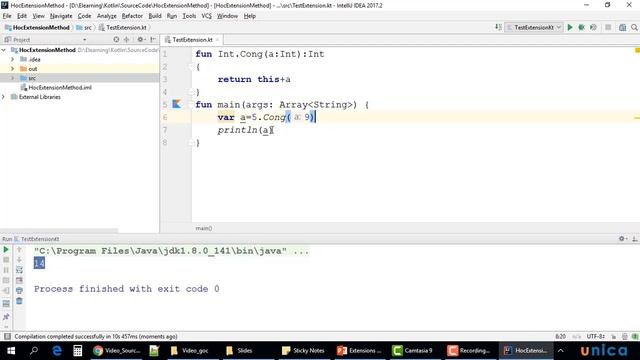Click the exit arrow icon in Run panel
This screenshot has width=640, height=360.
coord(6,291)
